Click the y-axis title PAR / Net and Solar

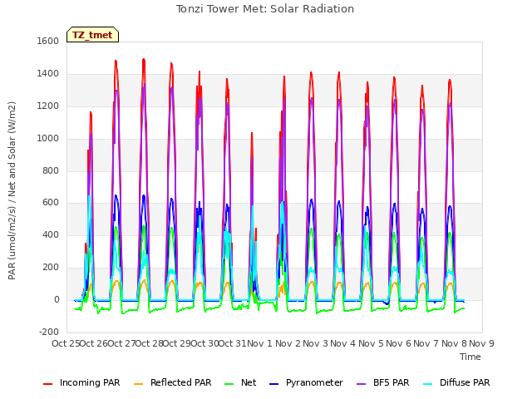pyautogui.click(x=12, y=190)
